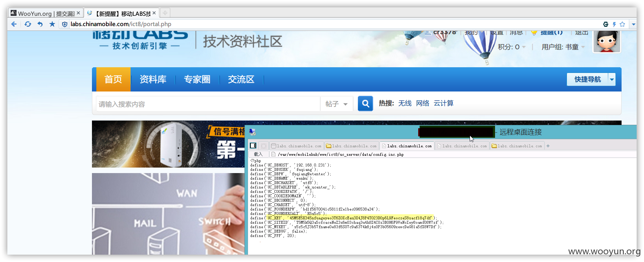Close the WooYun.org browser tab
This screenshot has height=262, width=644.
click(x=78, y=13)
